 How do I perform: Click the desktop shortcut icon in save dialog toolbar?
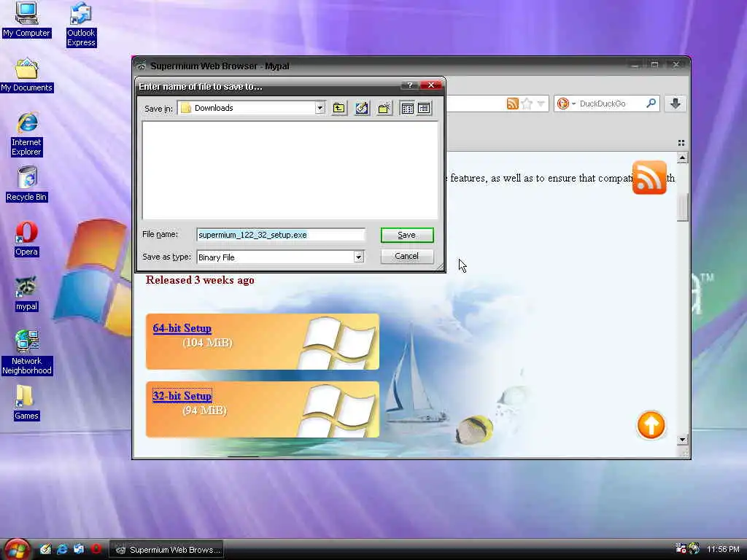(362, 108)
